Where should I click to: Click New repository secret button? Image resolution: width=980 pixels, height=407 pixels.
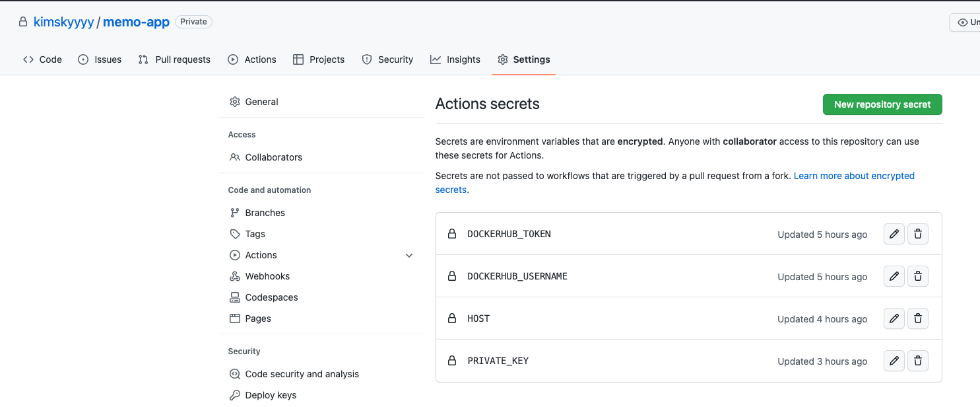tap(882, 104)
